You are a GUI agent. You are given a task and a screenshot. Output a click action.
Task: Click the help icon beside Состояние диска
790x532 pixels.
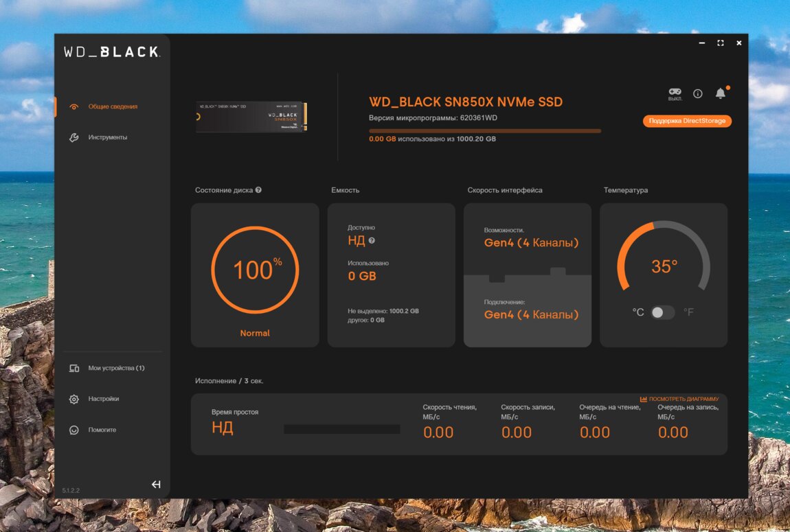258,190
